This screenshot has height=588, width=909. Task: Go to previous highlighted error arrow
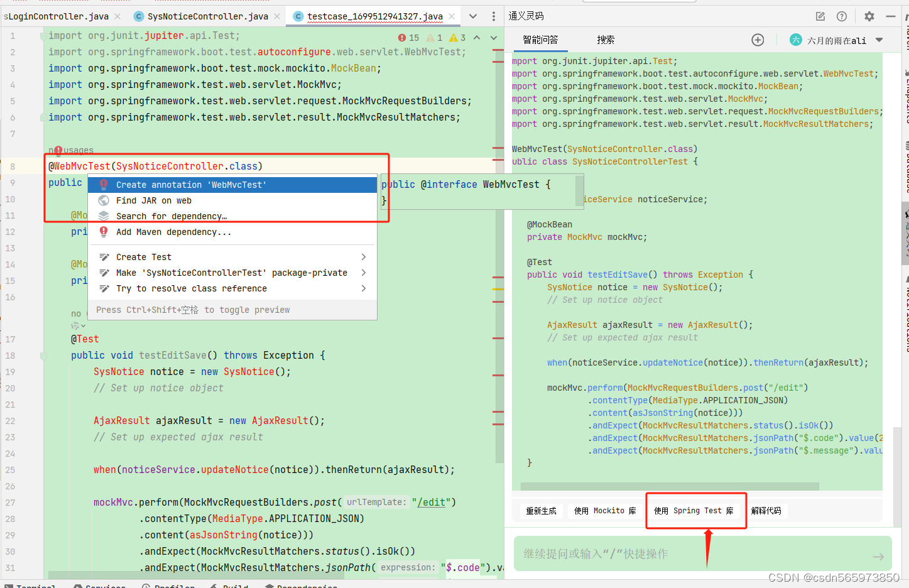click(477, 38)
